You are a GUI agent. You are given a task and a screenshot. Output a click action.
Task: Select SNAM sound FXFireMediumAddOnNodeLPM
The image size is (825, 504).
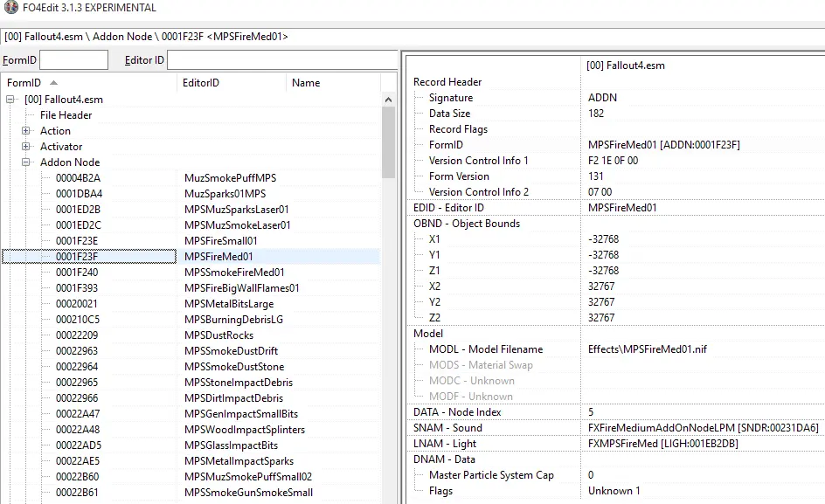click(703, 428)
